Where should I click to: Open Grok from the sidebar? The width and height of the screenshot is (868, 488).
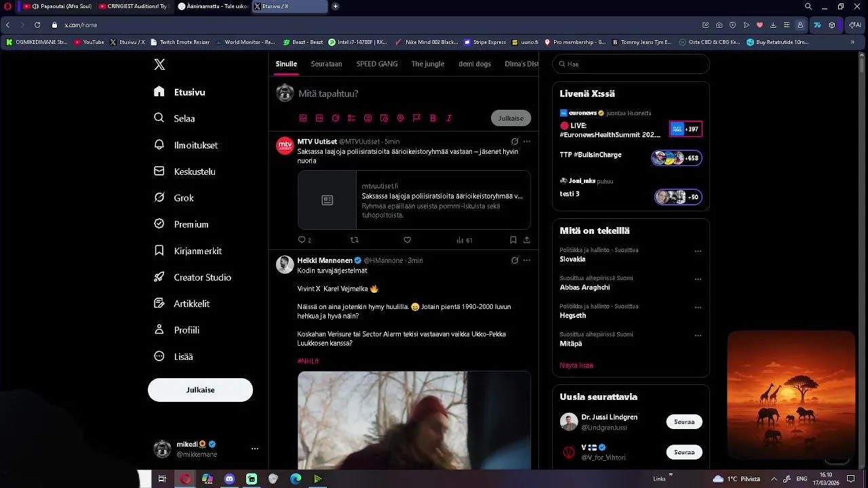pyautogui.click(x=174, y=198)
